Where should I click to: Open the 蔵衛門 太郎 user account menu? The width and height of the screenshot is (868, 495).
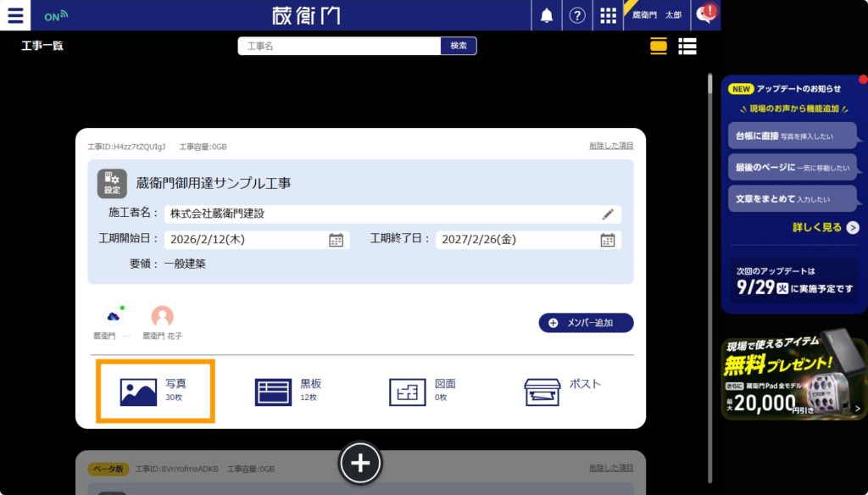tap(657, 15)
